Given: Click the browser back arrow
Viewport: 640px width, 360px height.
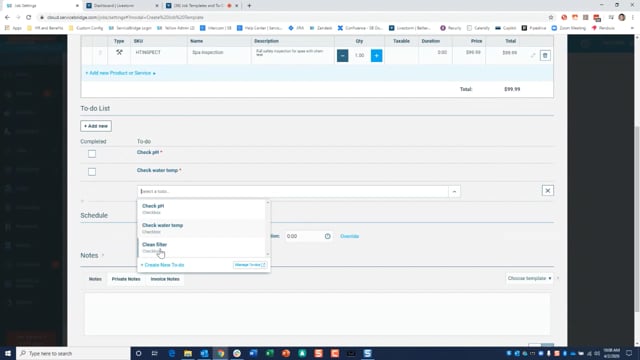Looking at the screenshot, I should point(7,17).
